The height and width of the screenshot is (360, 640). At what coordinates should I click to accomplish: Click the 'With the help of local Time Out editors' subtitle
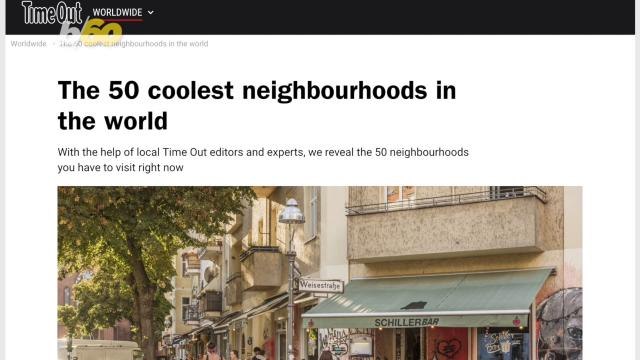coord(263,160)
